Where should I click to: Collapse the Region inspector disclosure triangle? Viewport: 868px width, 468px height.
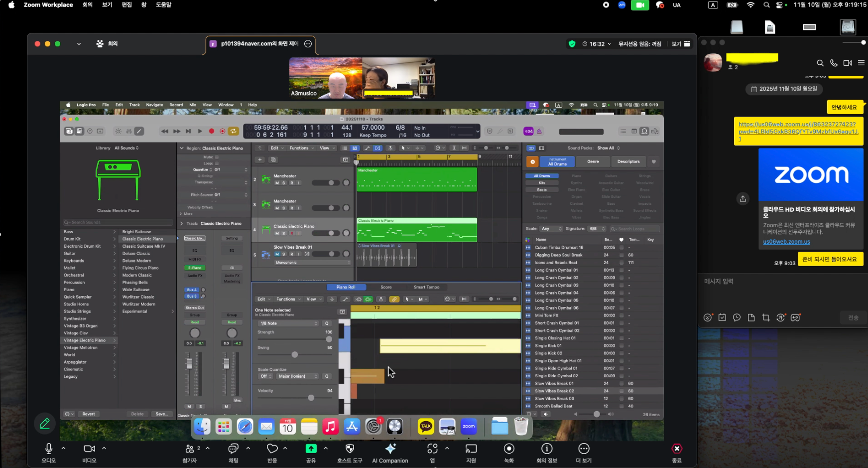click(x=181, y=148)
